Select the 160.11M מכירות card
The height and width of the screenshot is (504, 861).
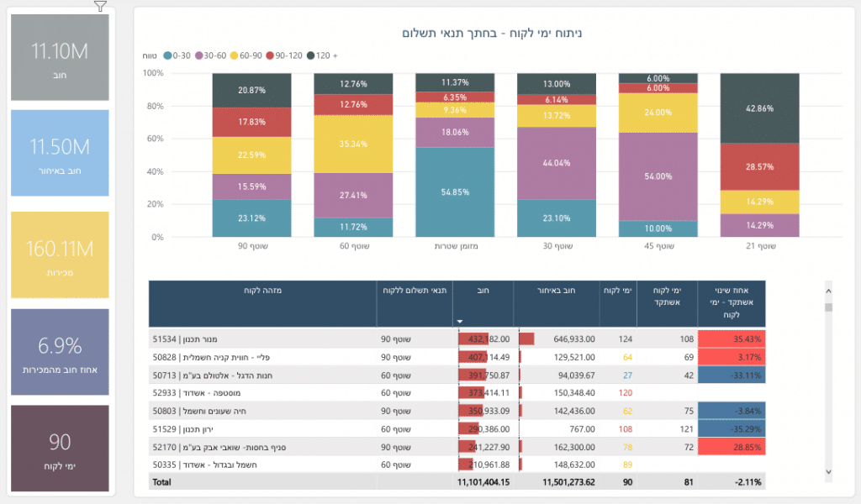(x=60, y=255)
